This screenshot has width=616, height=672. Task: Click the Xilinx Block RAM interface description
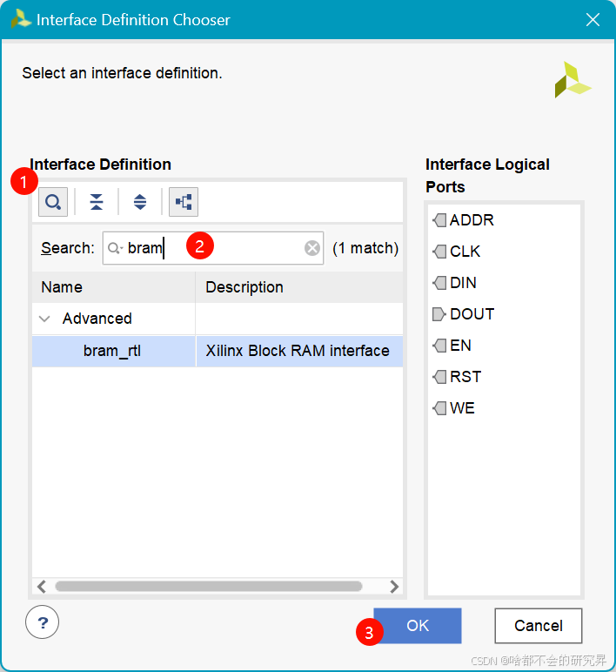[298, 351]
